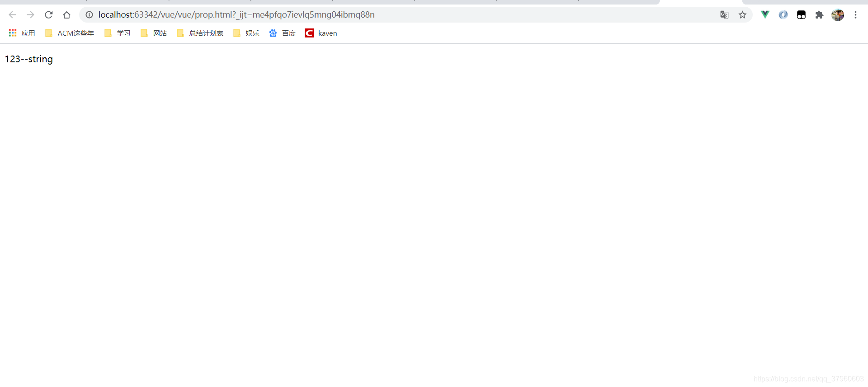This screenshot has height=387, width=868.
Task: Open the black Tampermonkey-style extension
Action: click(801, 15)
